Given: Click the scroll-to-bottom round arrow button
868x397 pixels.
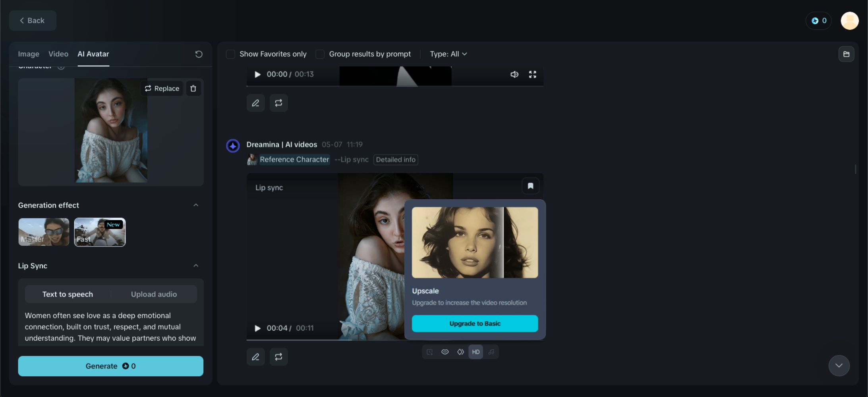Looking at the screenshot, I should point(839,366).
